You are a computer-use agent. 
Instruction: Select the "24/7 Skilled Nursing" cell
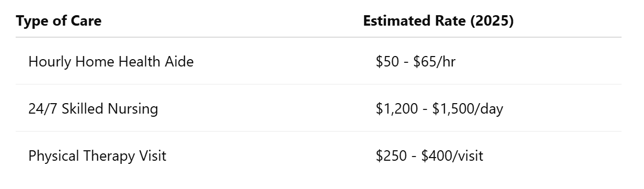93,109
